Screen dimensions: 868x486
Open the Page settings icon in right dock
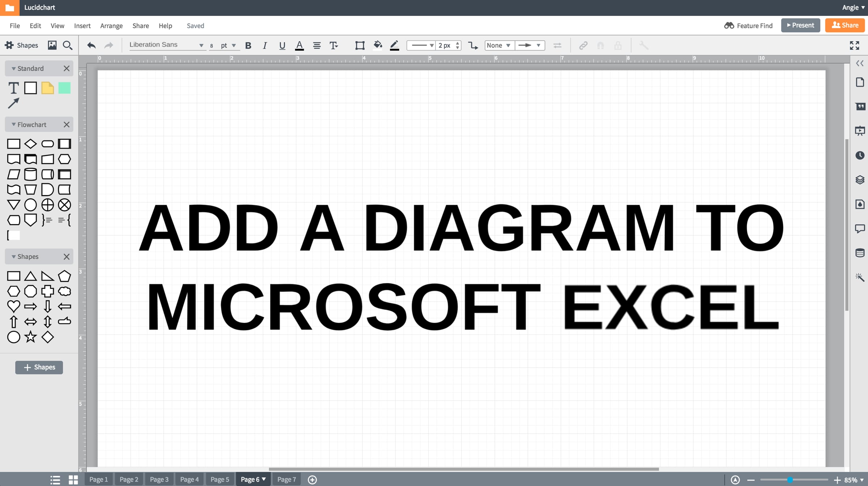click(x=860, y=82)
